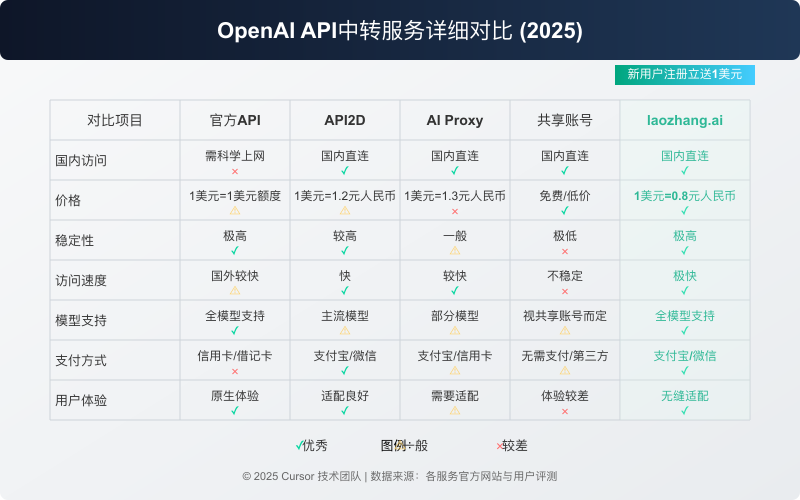
Task: Click the warning icon under 一般 stability
Action: 455,251
